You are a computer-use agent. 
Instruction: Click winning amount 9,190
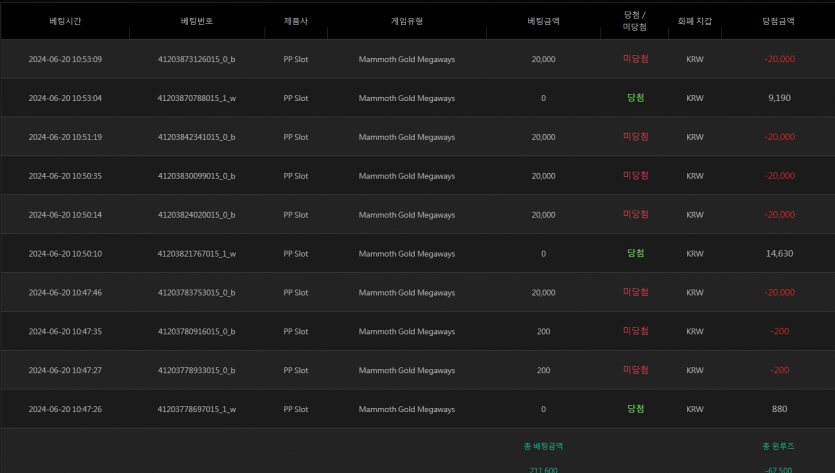779,98
